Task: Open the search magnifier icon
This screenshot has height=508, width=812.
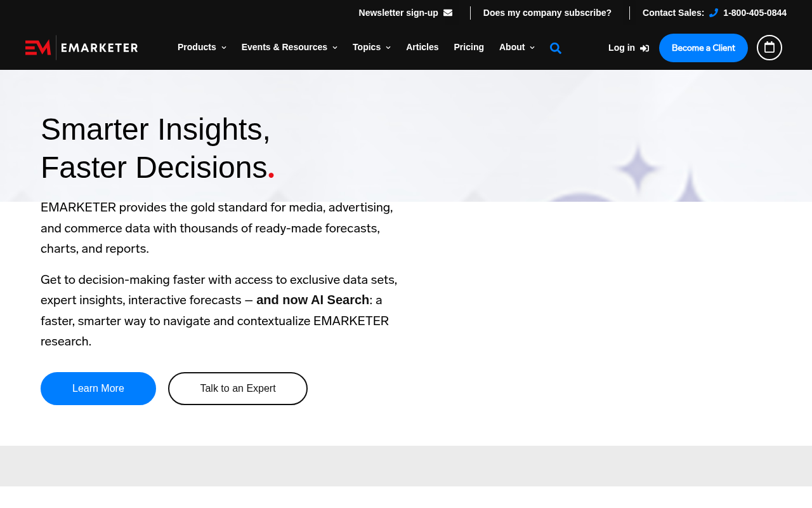Action: (x=556, y=48)
